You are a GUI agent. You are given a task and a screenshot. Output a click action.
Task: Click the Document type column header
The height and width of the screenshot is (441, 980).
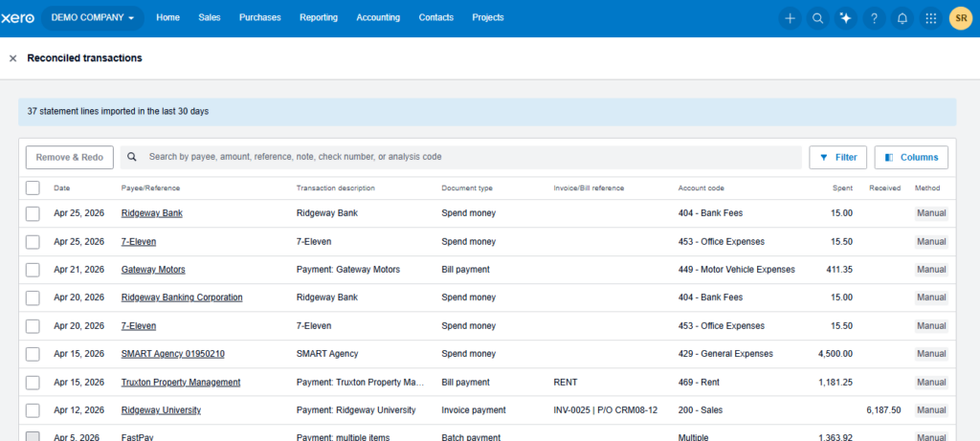point(467,188)
